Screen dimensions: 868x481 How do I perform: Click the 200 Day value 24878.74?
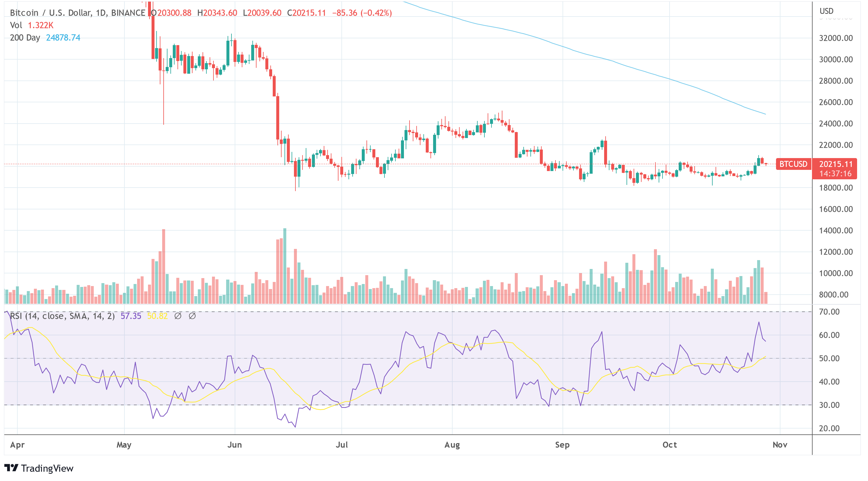pos(63,37)
